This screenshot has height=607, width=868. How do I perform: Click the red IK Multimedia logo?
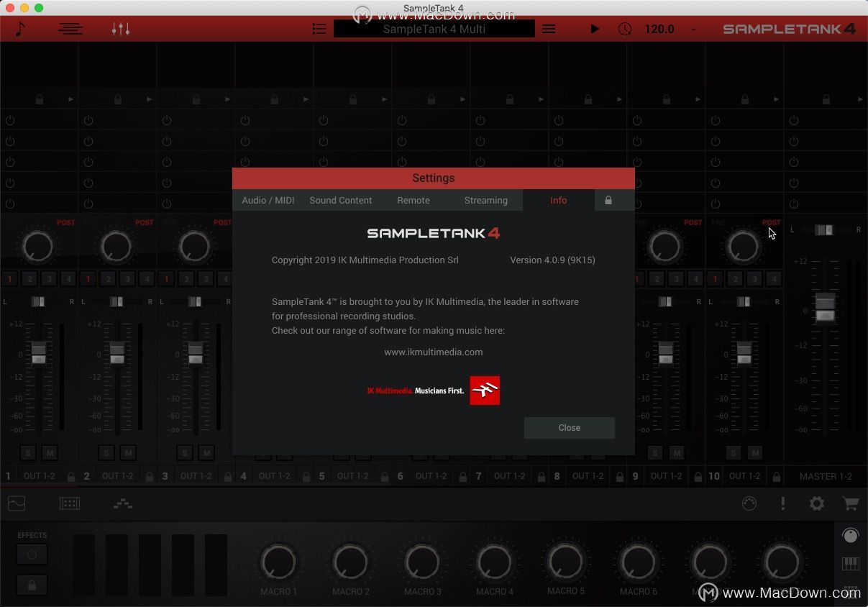[x=485, y=391]
